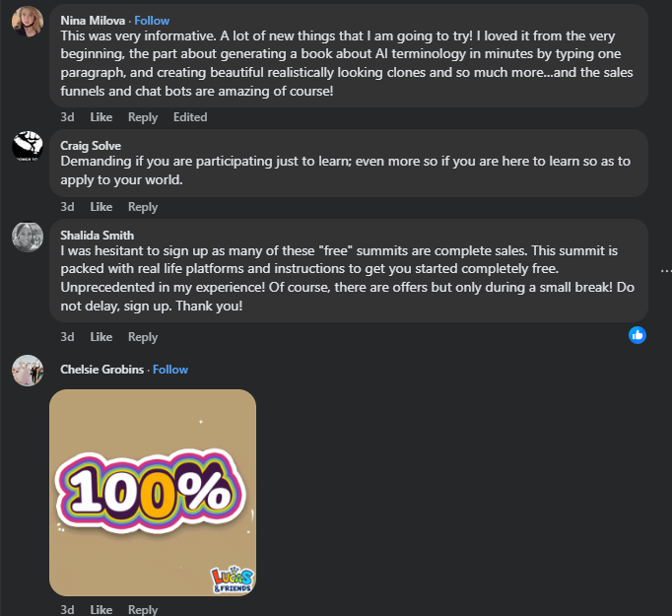Click the blue thumbs-up reaction icon
Screen dimensions: 672x616
pyautogui.click(x=638, y=335)
